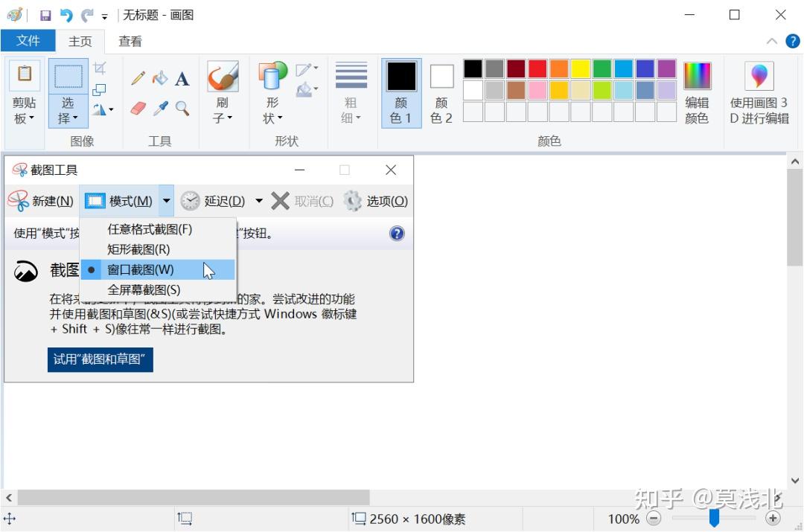Select window snip mode (窗口截图)

tap(140, 269)
